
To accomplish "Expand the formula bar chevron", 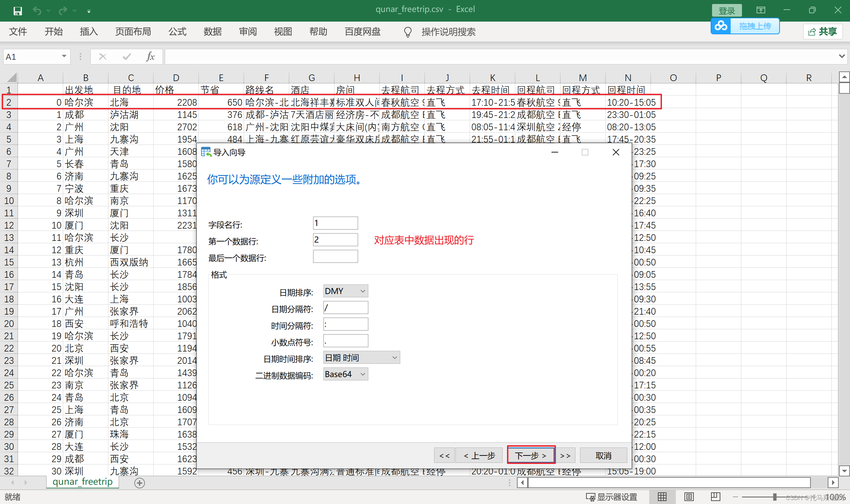I will [x=841, y=56].
